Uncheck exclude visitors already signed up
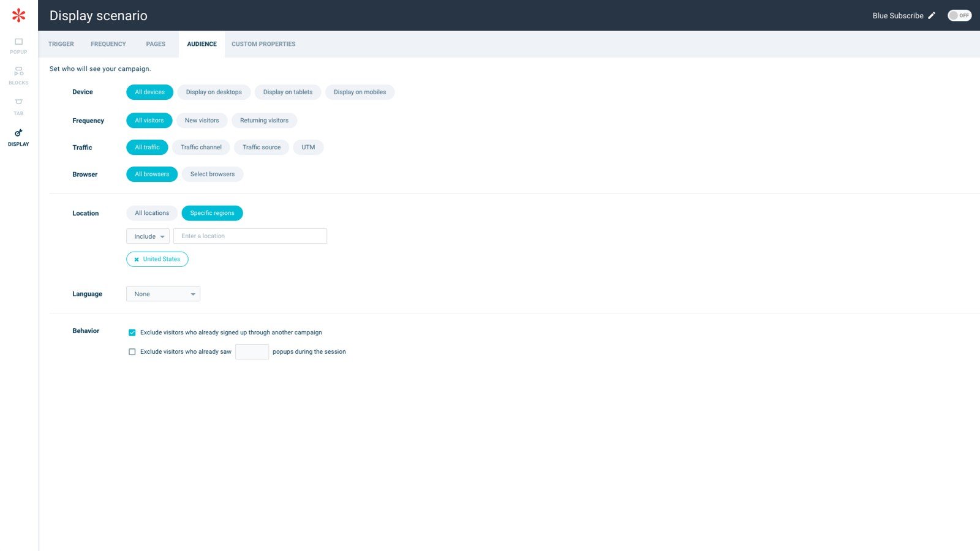Image resolution: width=980 pixels, height=551 pixels. click(132, 332)
